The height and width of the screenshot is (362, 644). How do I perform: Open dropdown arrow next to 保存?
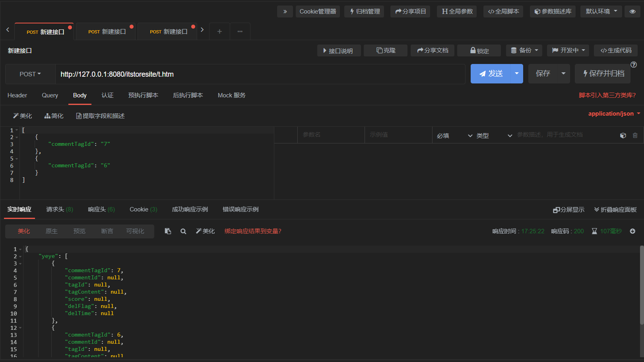563,74
